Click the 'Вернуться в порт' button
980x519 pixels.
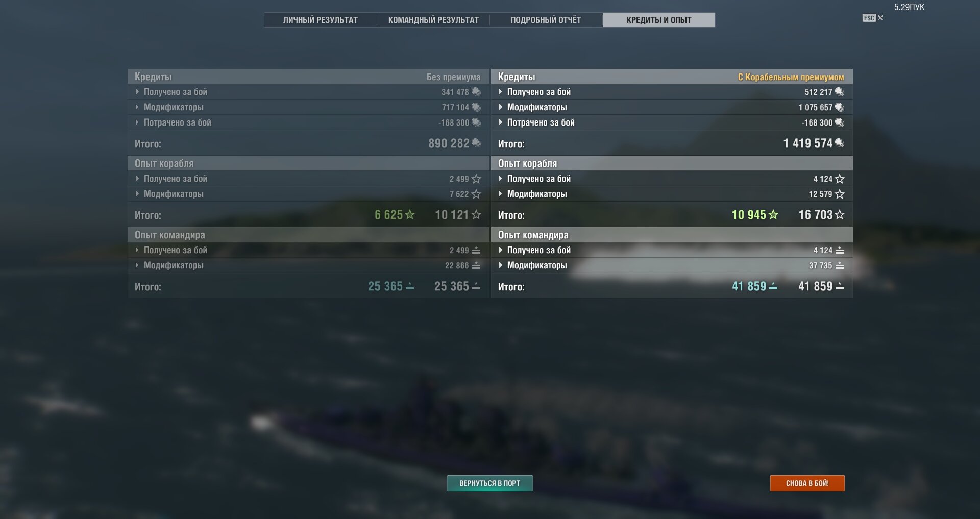[x=490, y=483]
